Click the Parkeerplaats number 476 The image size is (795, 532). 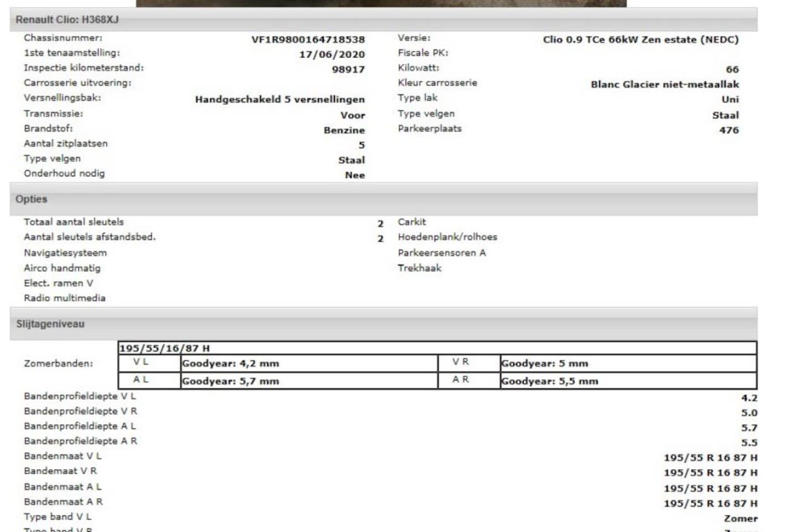(728, 130)
